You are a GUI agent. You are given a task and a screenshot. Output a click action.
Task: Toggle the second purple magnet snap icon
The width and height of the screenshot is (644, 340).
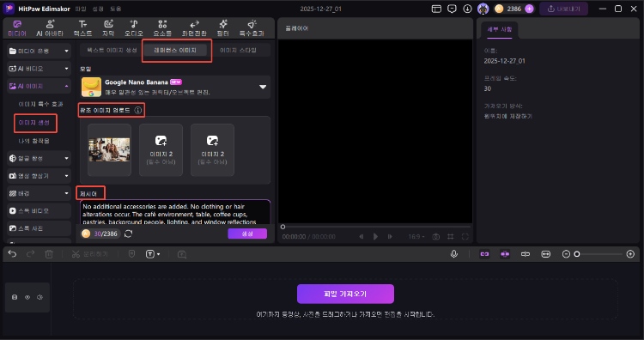point(505,254)
